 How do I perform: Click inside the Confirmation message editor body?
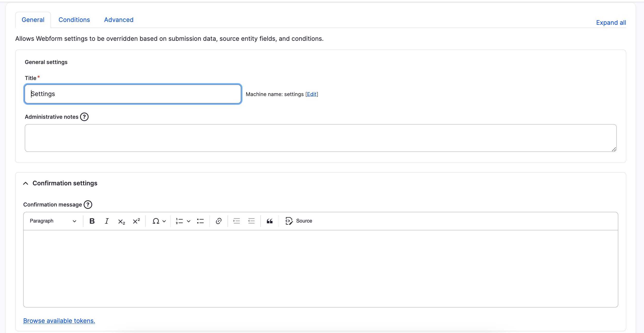(x=320, y=269)
